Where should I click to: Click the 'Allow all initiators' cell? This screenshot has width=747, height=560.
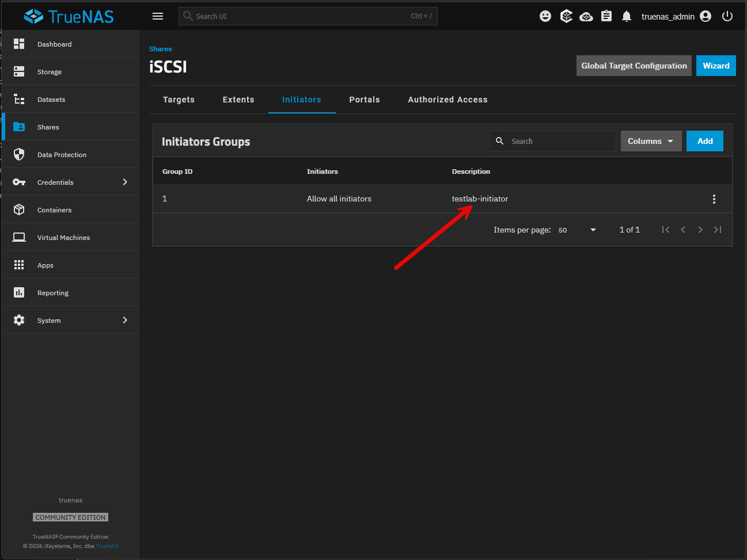(339, 199)
